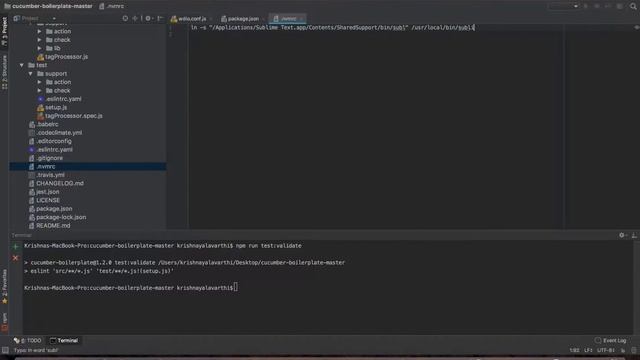Hide the Project tool window
This screenshot has height=360, width=640.
(160, 18)
